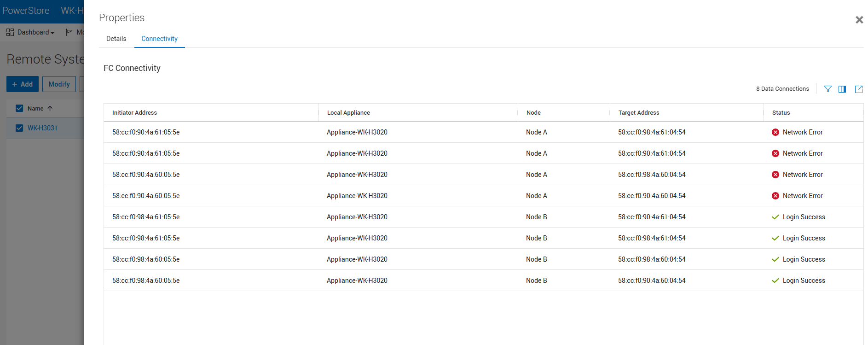Click the flag icon in navigation bar

point(69,32)
